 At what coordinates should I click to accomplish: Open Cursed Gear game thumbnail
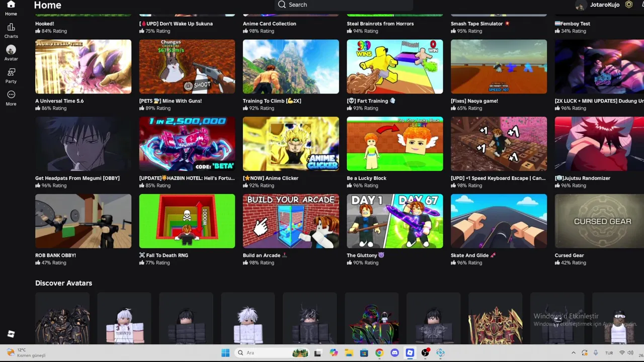tap(599, 221)
